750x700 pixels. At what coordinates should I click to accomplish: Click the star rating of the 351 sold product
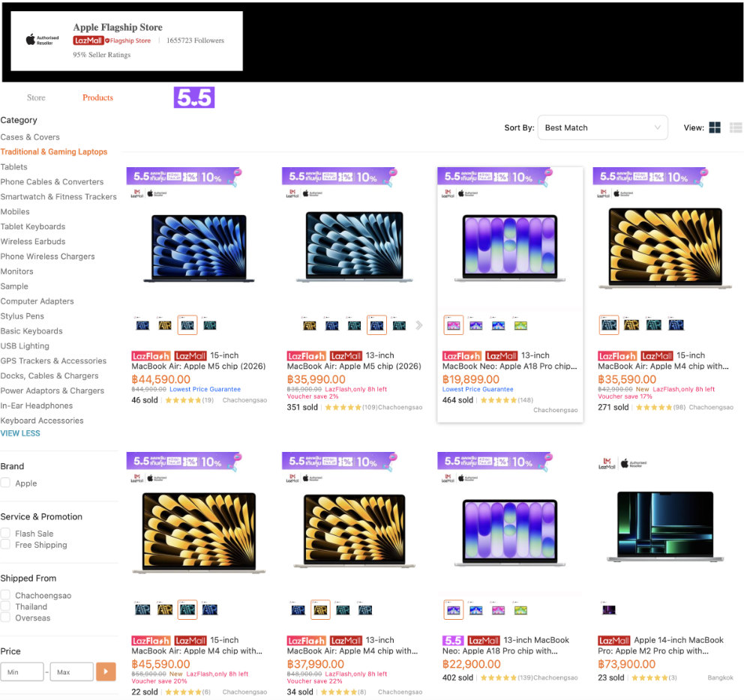343,407
